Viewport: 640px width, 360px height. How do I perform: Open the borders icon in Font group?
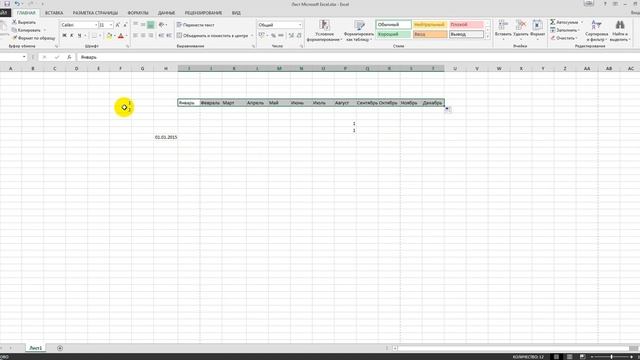(x=94, y=36)
